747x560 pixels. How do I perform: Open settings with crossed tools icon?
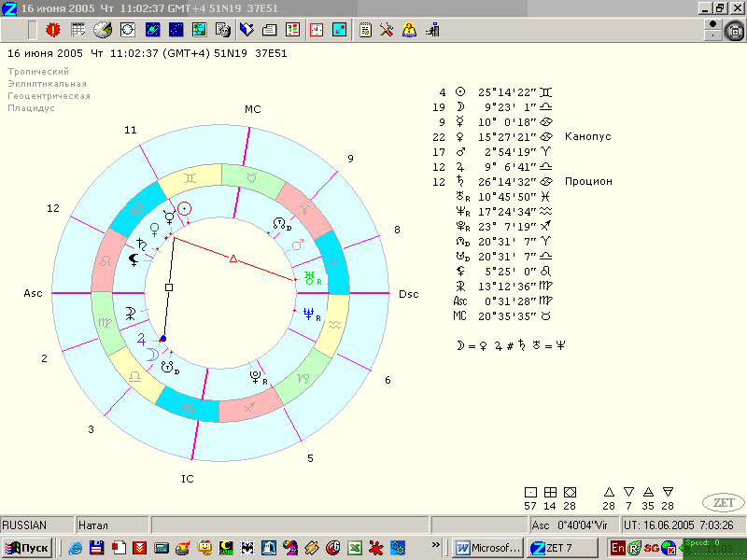coord(387,30)
